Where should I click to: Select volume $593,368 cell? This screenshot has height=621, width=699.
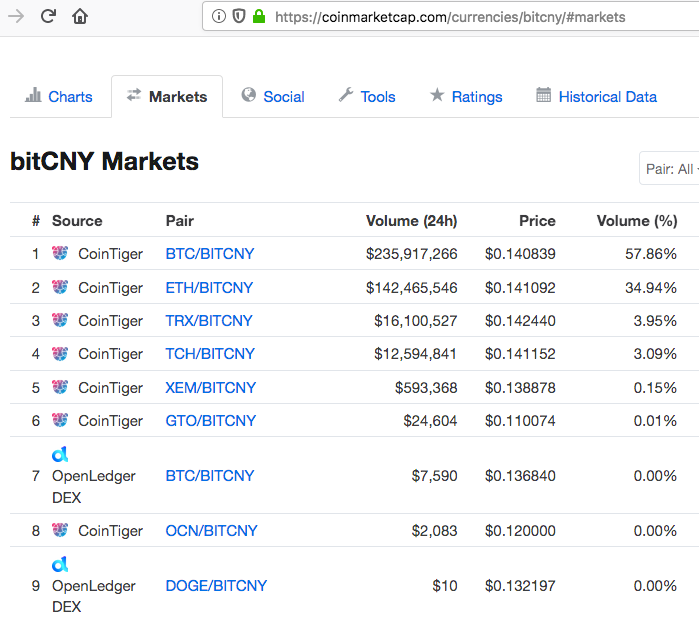click(x=426, y=387)
